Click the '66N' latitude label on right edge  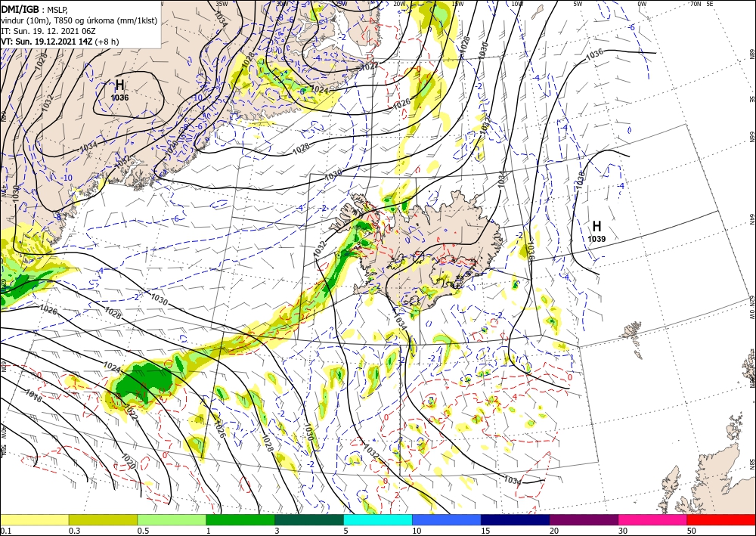pyautogui.click(x=752, y=138)
